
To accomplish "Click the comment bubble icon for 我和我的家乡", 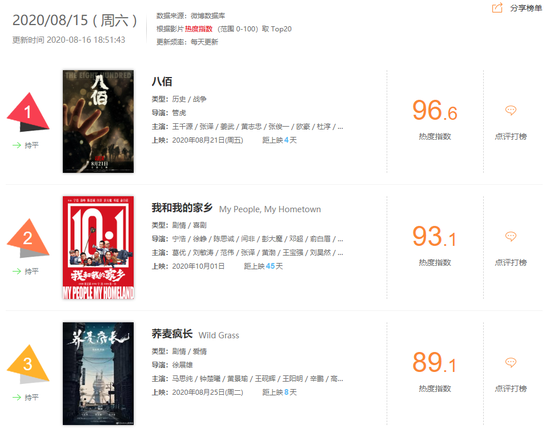I will coord(510,237).
